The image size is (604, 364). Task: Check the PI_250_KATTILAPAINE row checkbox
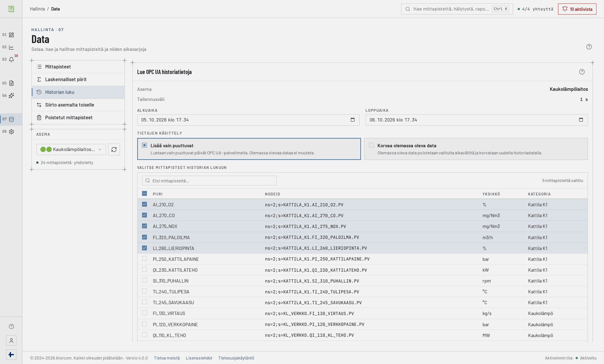144,259
